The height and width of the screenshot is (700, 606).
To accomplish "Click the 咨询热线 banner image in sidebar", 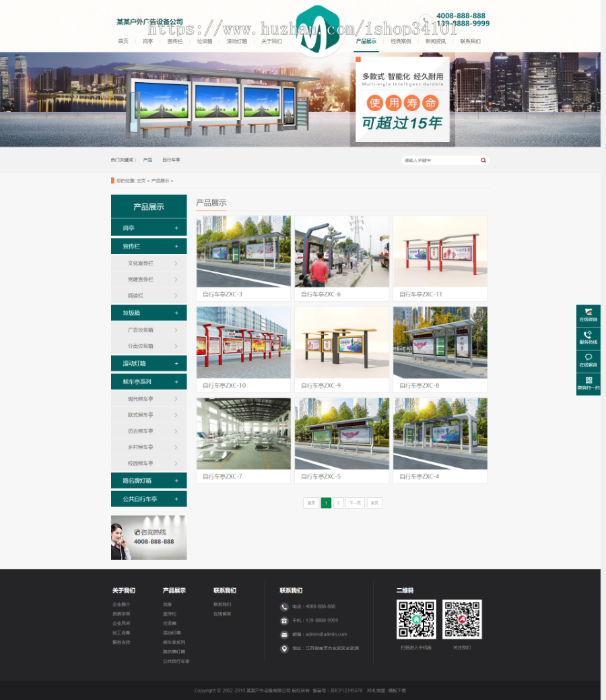I will tap(149, 538).
